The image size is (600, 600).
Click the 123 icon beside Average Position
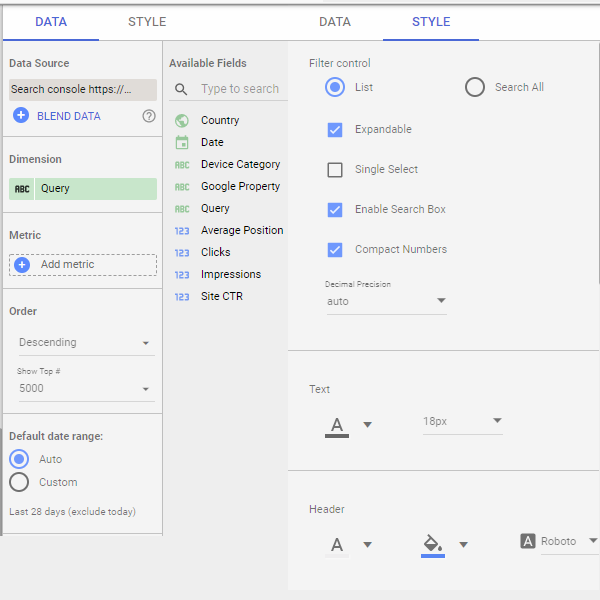pos(182,231)
